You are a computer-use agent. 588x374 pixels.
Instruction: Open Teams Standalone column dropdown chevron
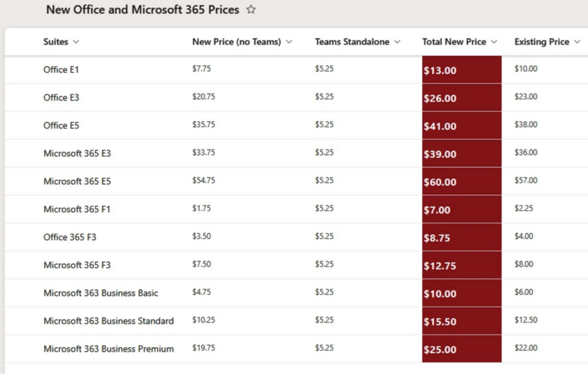397,41
